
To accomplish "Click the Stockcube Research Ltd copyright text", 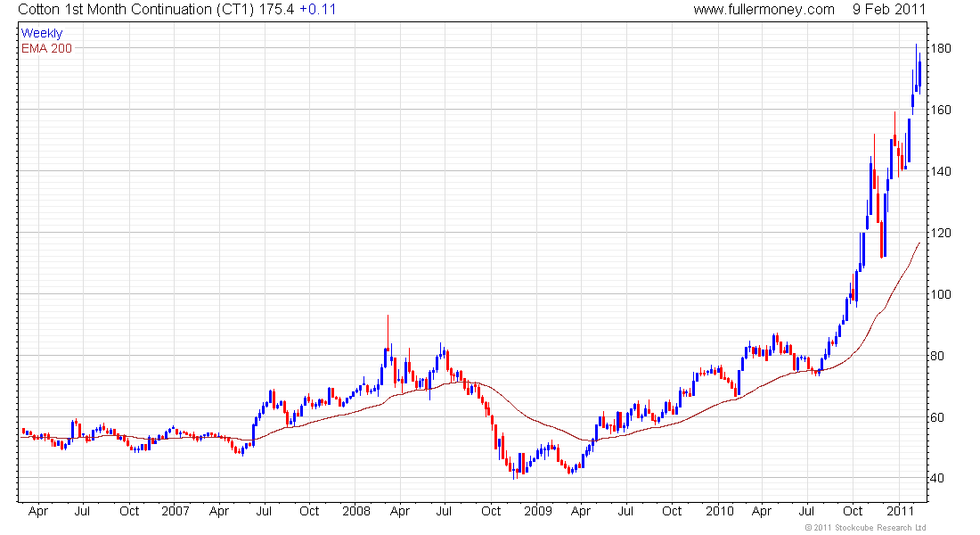I will [865, 528].
